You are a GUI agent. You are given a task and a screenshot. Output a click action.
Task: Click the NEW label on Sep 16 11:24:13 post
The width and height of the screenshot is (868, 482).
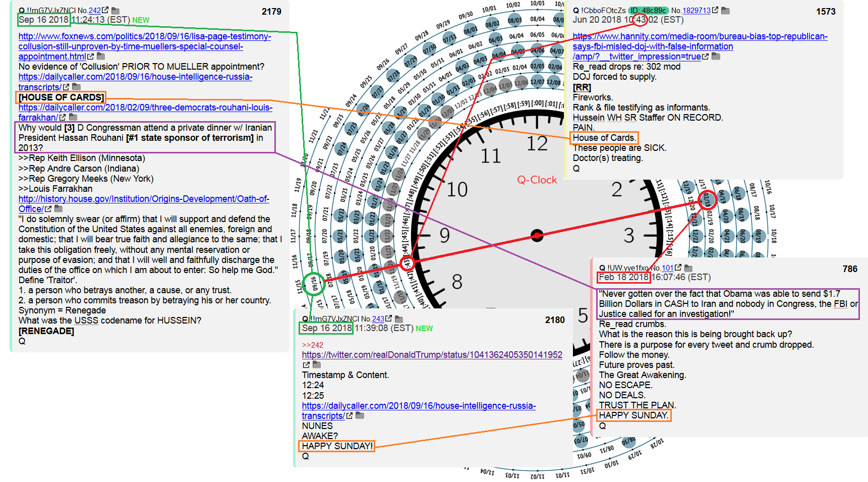click(141, 20)
